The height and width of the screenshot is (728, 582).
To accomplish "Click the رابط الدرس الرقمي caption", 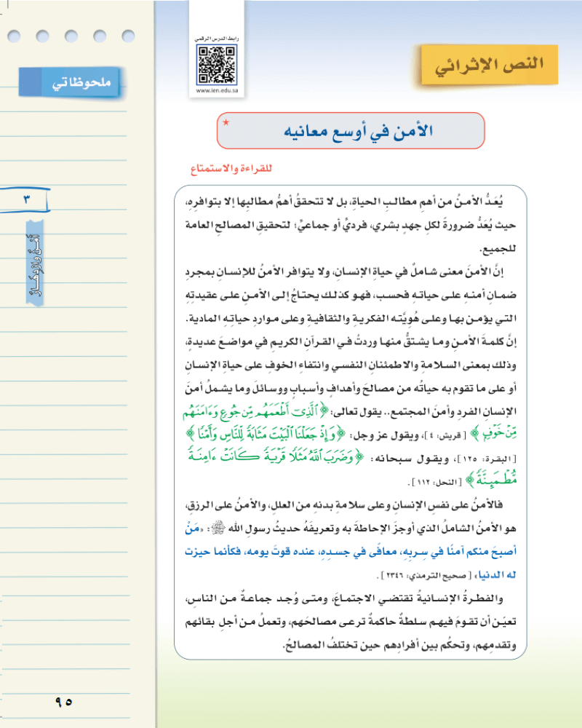I will point(217,39).
